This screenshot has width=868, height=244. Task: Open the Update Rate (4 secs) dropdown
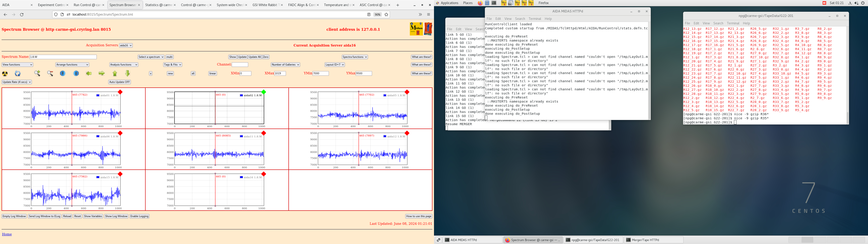17,82
